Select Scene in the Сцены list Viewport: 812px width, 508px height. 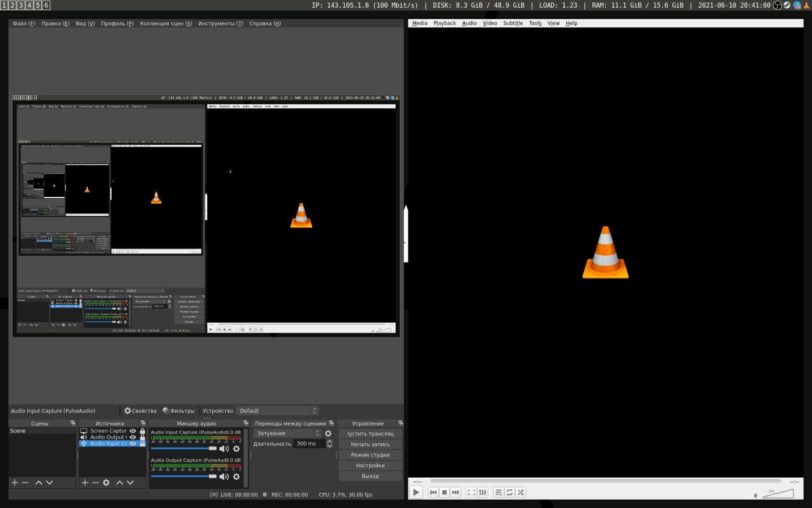coord(42,431)
